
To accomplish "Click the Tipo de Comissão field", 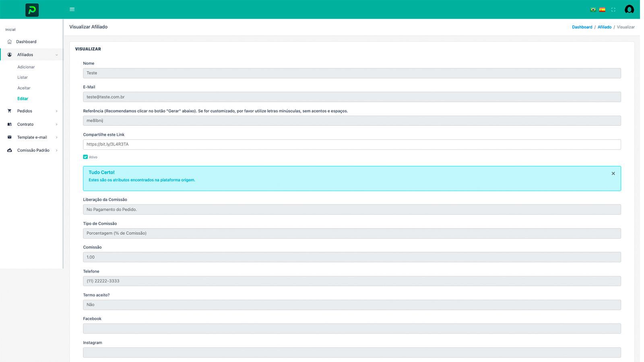I will tap(352, 233).
